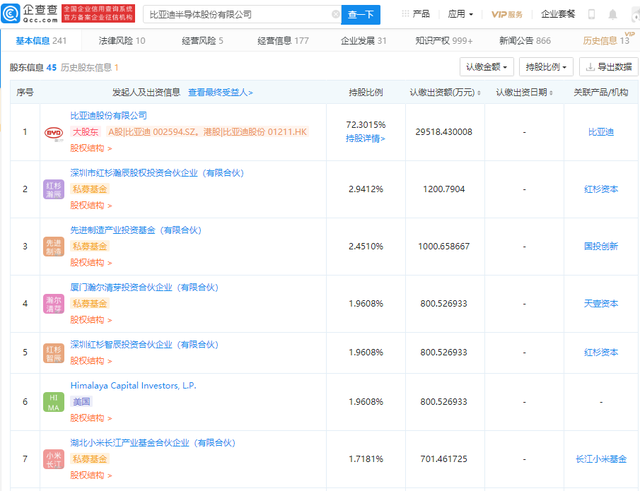Click the BYD company logo thumbnail
The width and height of the screenshot is (640, 491).
(54, 133)
